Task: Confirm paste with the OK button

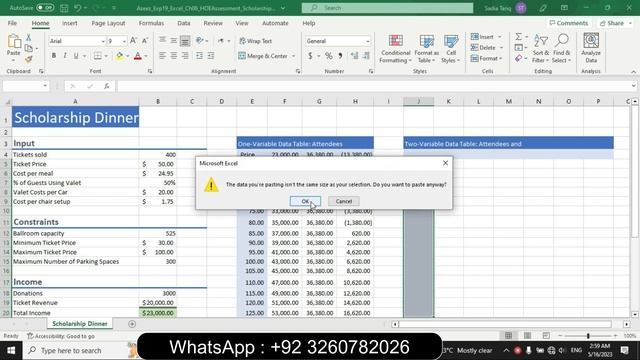Action: pyautogui.click(x=305, y=201)
